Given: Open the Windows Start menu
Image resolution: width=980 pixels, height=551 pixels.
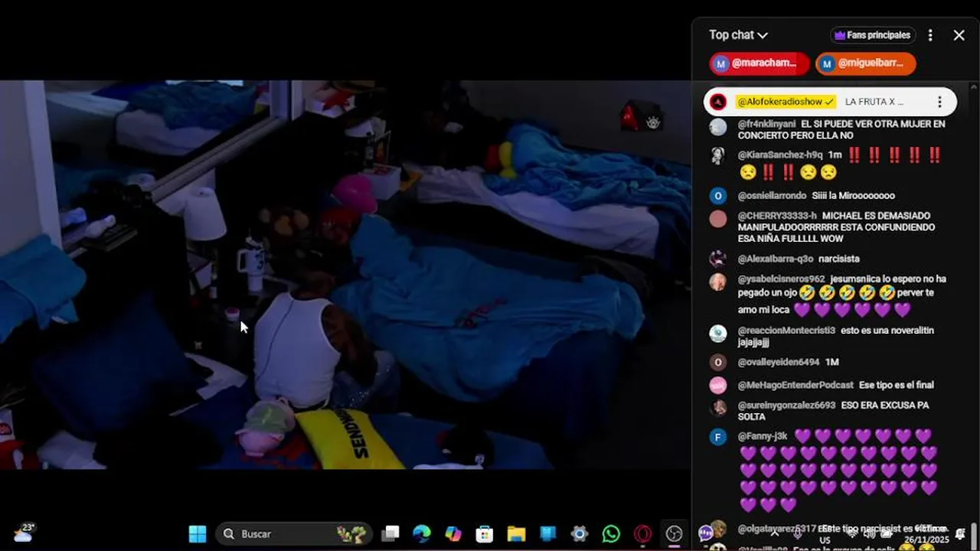Looking at the screenshot, I should point(198,533).
